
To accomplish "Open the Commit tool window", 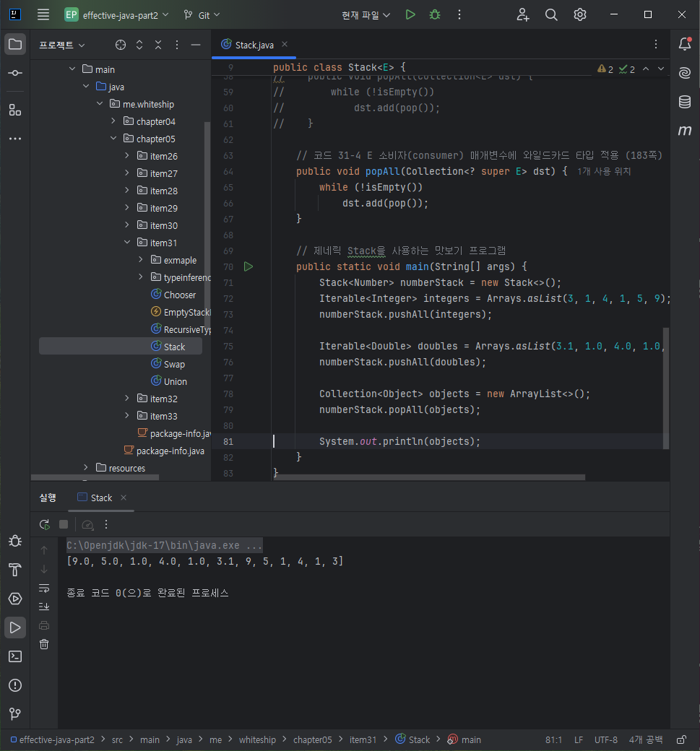I will (15, 73).
